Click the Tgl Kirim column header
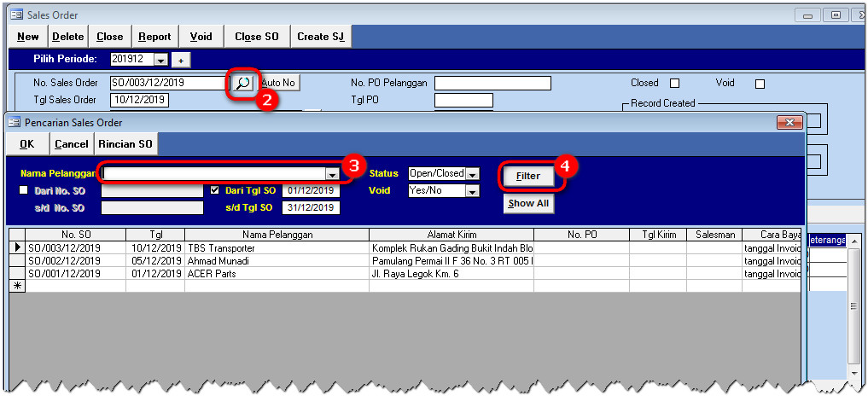Screen dimensions: 868x401 pyautogui.click(x=658, y=235)
